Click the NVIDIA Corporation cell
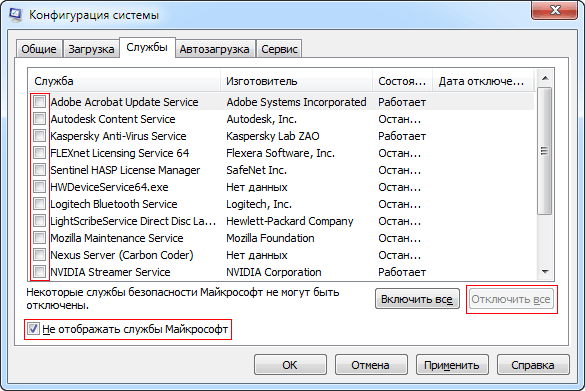Viewport: 585px width, 391px height. click(x=273, y=272)
